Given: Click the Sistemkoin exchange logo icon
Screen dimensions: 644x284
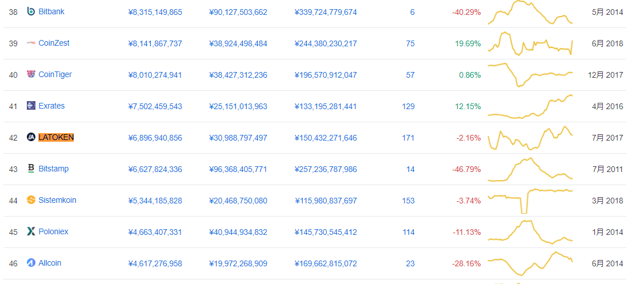Looking at the screenshot, I should tap(31, 200).
